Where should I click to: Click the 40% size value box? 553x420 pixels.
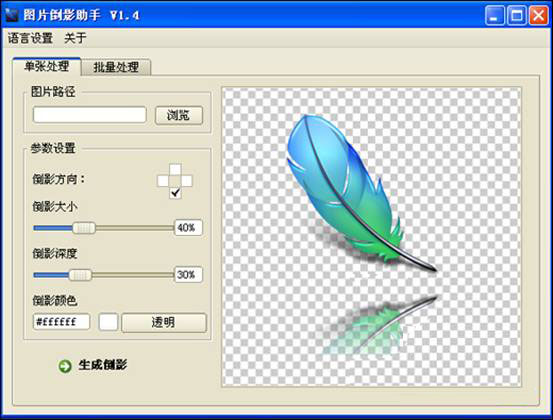[x=188, y=227]
